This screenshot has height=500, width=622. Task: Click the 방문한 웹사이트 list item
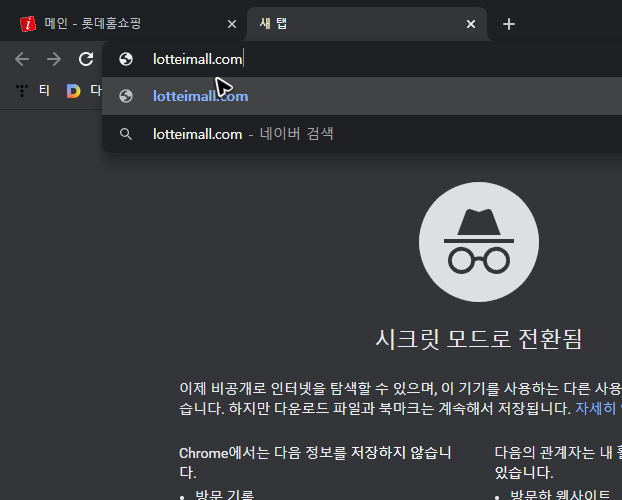[x=560, y=495]
